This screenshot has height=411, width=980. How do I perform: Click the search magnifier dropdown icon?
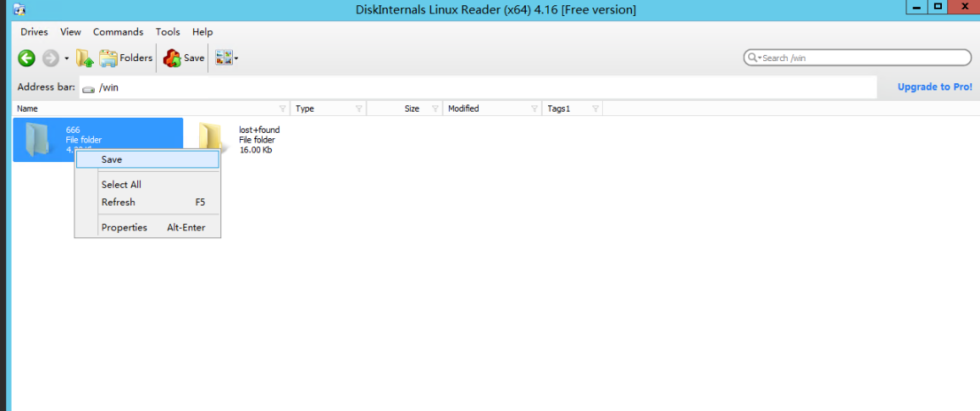click(x=752, y=58)
